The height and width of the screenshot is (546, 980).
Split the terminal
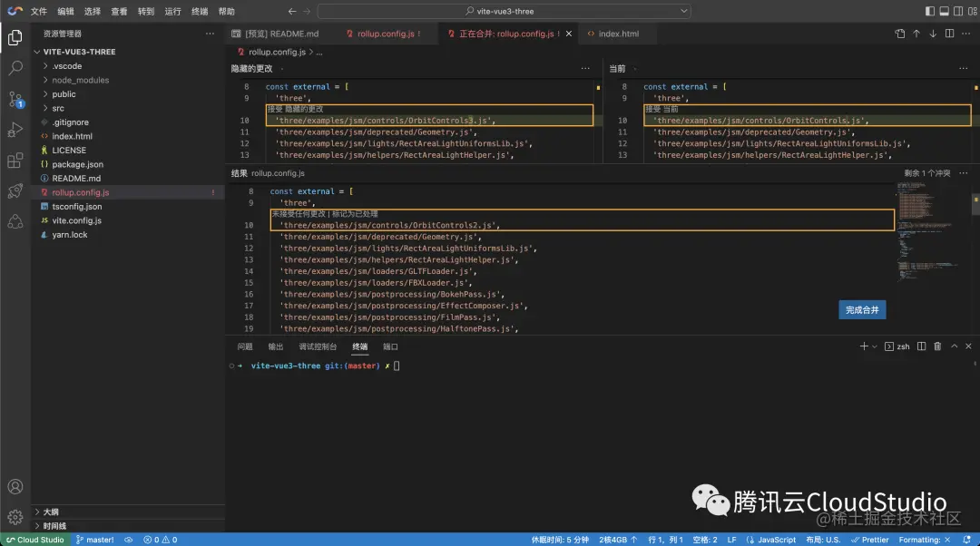(x=921, y=346)
